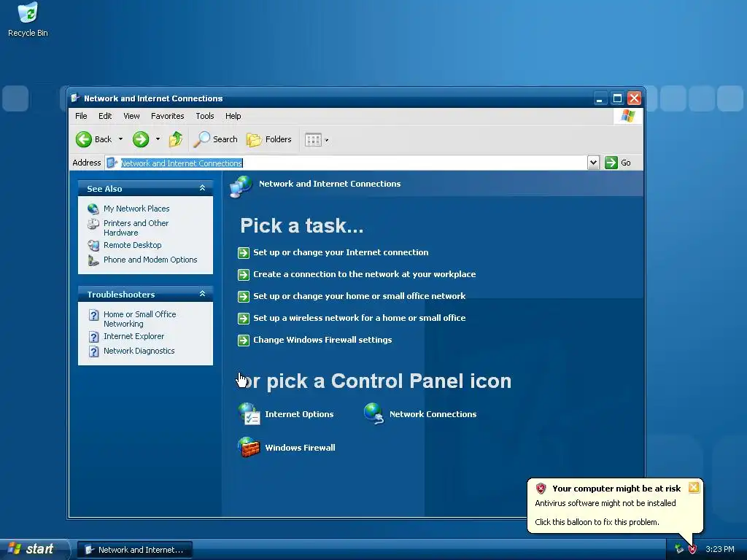Image resolution: width=747 pixels, height=560 pixels.
Task: Collapse the Troubleshooters panel
Action: click(x=203, y=294)
